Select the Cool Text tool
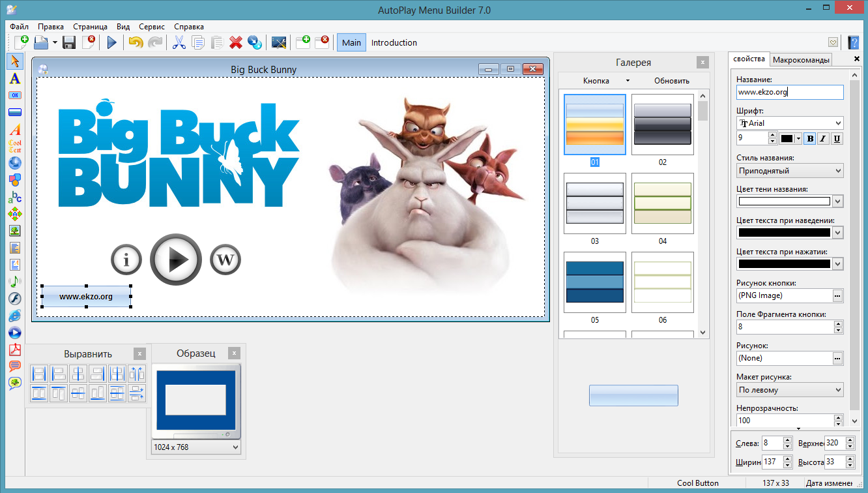This screenshot has height=493, width=868. 14,146
